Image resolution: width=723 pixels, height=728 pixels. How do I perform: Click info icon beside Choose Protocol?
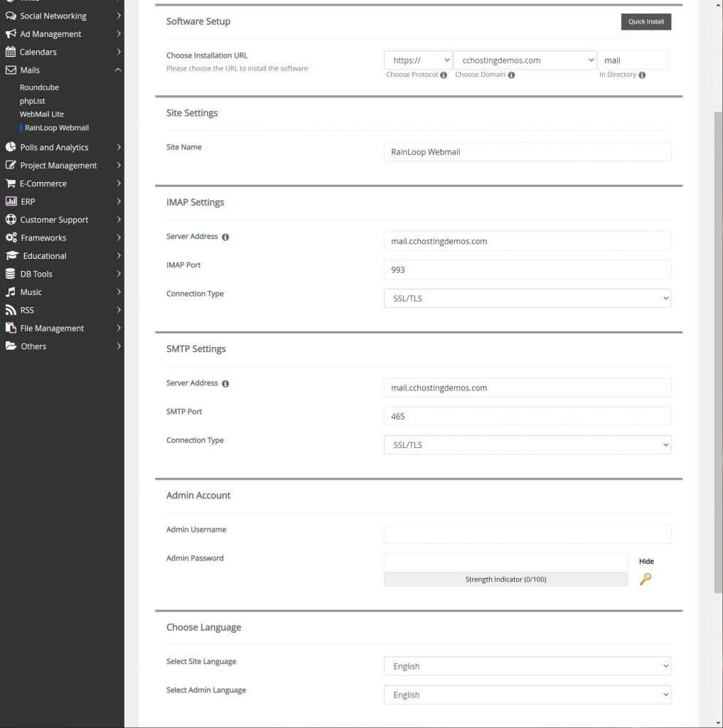click(444, 75)
